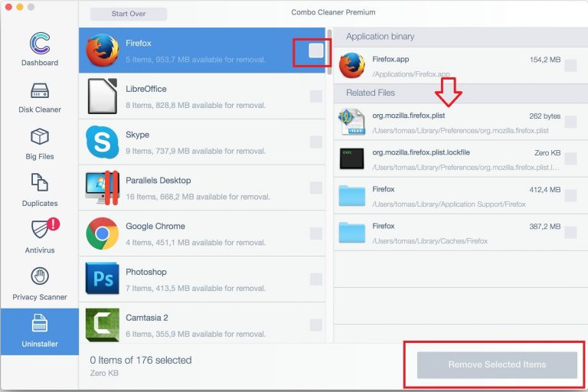Click the Firefox app icon in list

[x=103, y=51]
